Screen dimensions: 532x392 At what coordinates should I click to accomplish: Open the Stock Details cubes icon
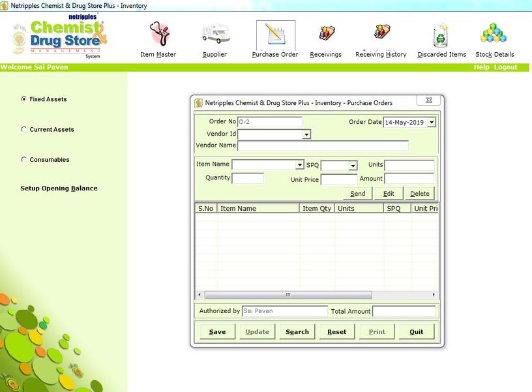click(494, 33)
